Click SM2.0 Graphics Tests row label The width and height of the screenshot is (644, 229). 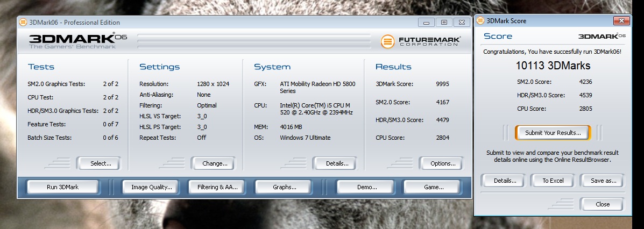[x=56, y=84]
